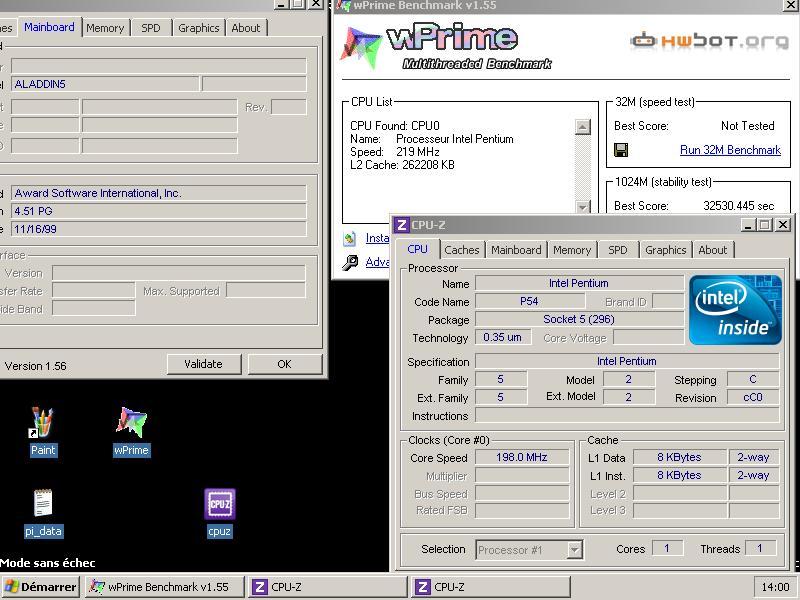800x600 pixels.
Task: Click the BIOS version 4.51 PG field
Action: click(x=158, y=211)
